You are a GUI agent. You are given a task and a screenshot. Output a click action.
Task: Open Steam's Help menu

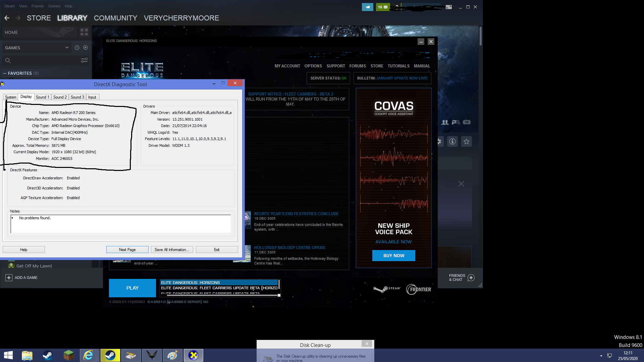click(68, 6)
